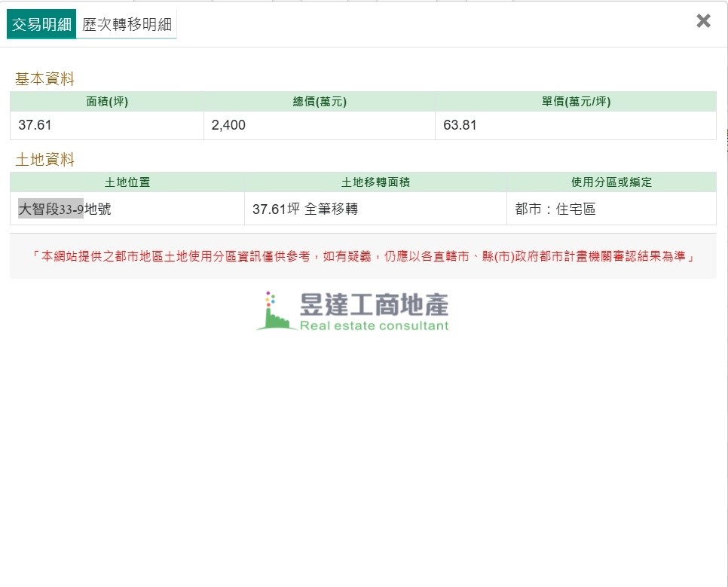
Task: Select the 基本資料 section heading
Action: [x=44, y=79]
